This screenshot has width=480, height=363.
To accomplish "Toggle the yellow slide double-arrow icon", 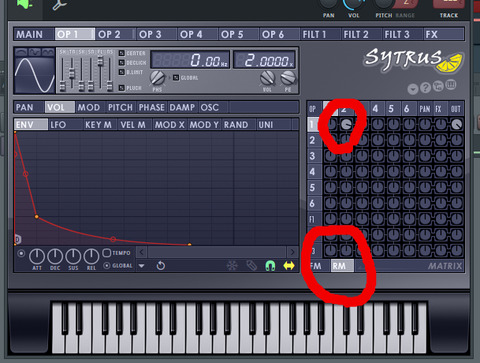I will pyautogui.click(x=289, y=266).
